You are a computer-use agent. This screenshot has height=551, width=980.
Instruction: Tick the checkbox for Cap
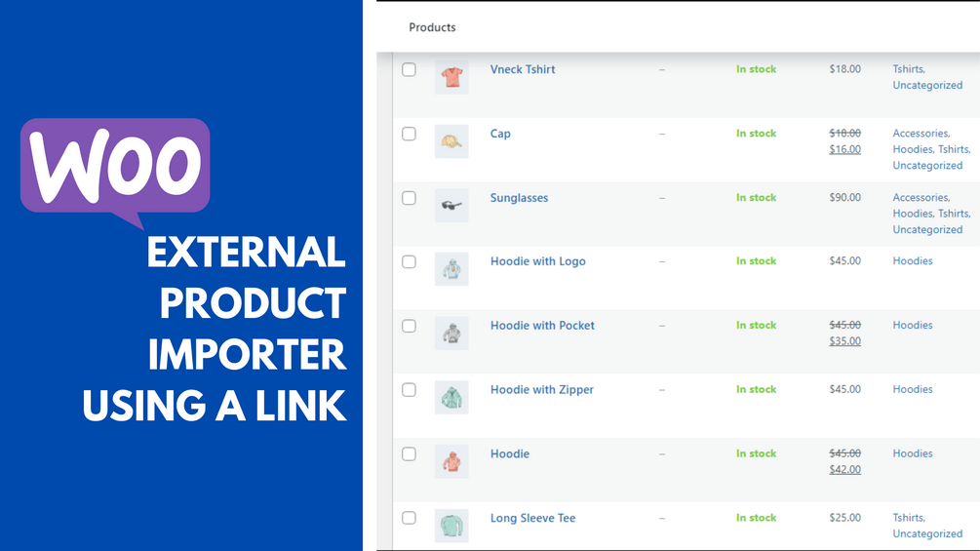coord(409,134)
